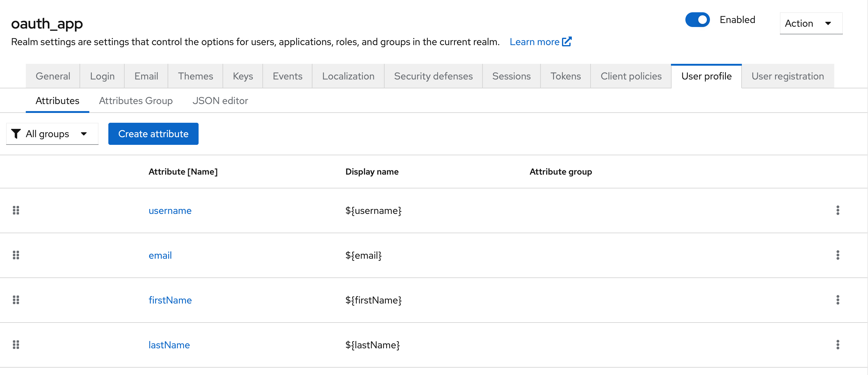Open kebab menu for lastName attribute

click(837, 345)
